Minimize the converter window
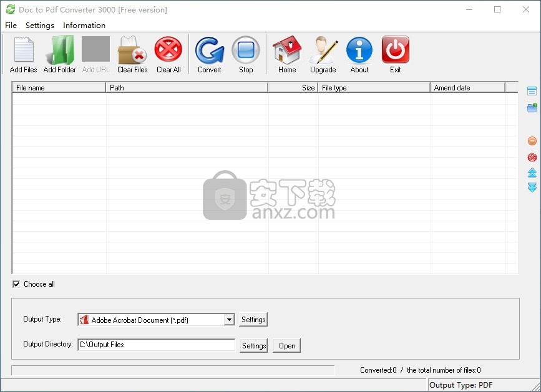The image size is (541, 392). [469, 9]
